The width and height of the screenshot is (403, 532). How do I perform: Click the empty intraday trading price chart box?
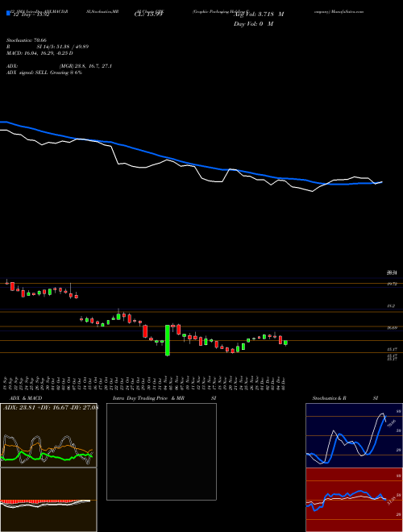pyautogui.click(x=161, y=451)
